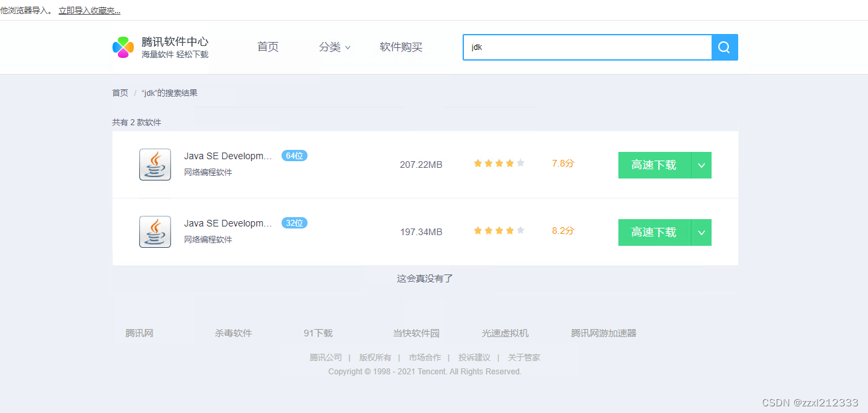This screenshot has height=413, width=868.
Task: Open the 腾讯网 footer link
Action: (x=139, y=333)
